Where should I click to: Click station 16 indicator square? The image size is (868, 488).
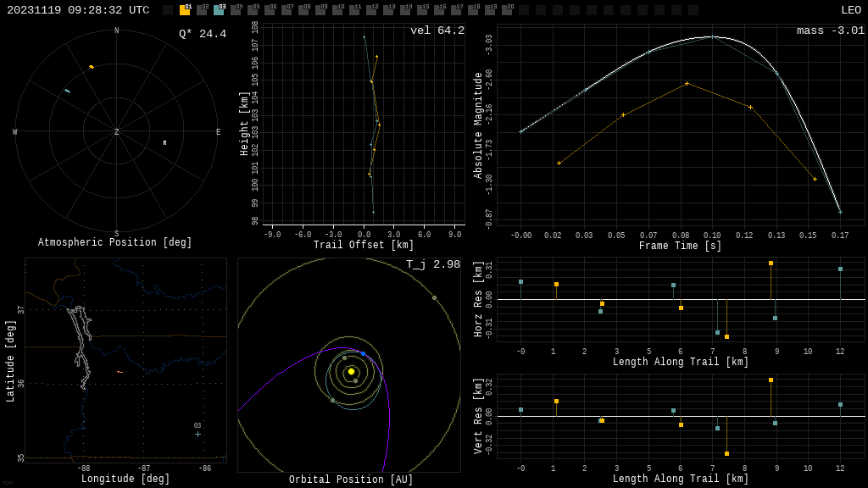(439, 10)
